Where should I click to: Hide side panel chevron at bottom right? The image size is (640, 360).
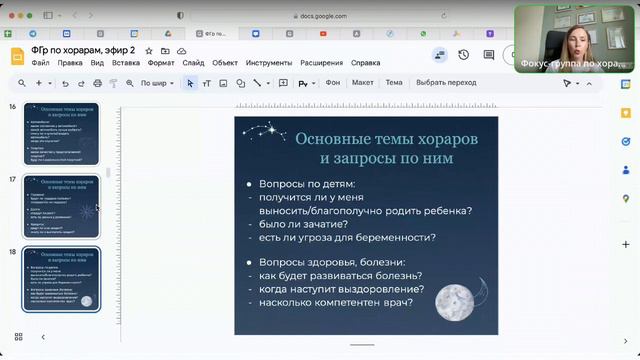pos(626,341)
